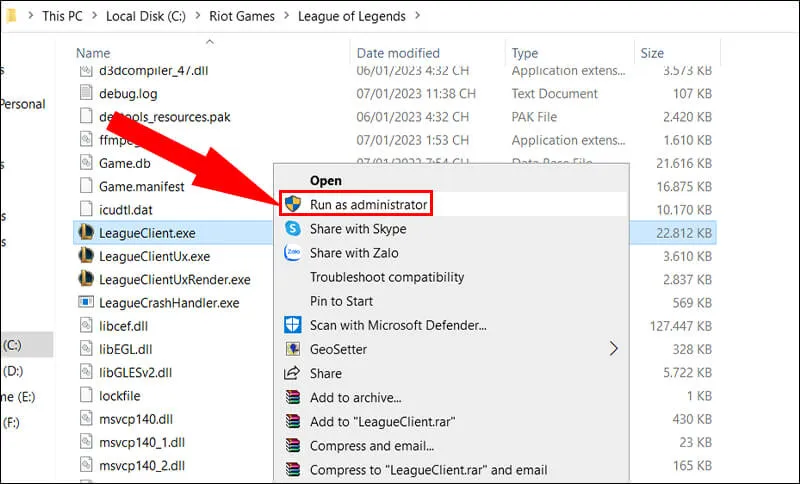
Task: Expand chevron after Riot Games breadcrumb
Action: click(286, 16)
